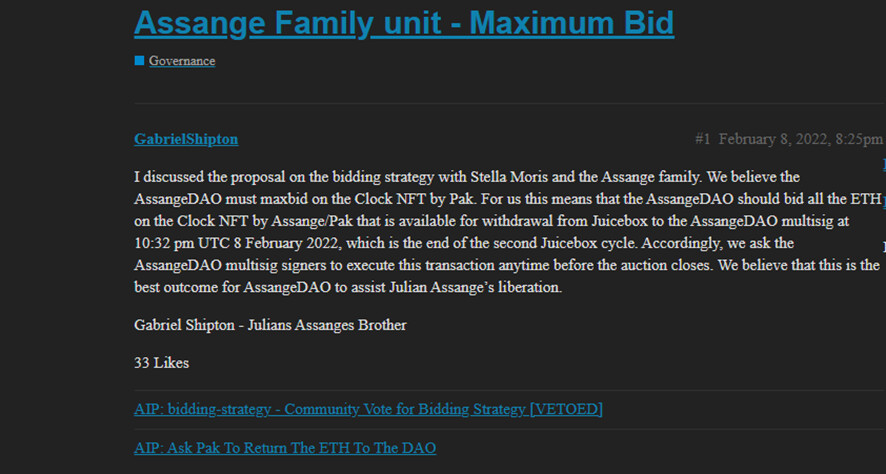886x474 pixels.
Task: Click the phrase Julian Assange's liberation
Action: coord(482,288)
